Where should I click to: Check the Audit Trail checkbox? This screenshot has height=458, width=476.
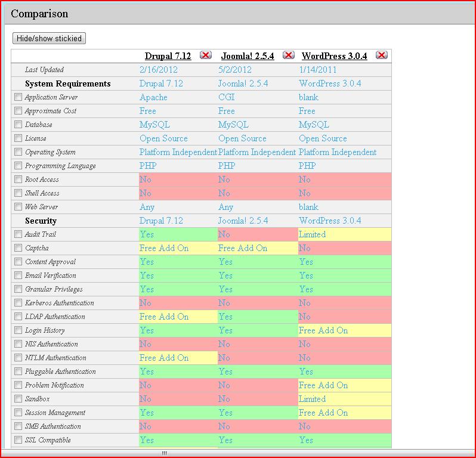18,234
